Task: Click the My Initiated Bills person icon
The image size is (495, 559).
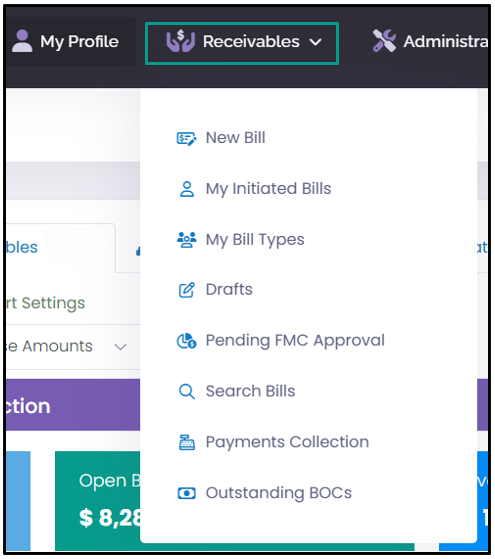Action: pos(187,189)
